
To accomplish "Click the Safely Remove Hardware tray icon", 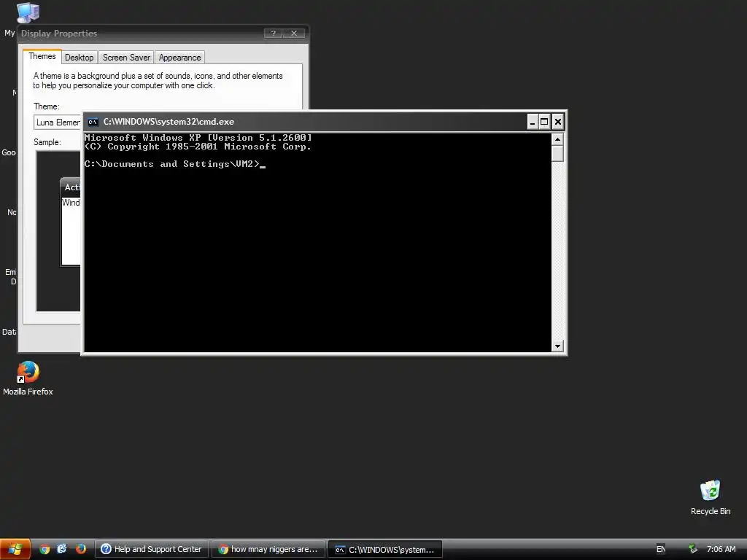I will coord(693,549).
